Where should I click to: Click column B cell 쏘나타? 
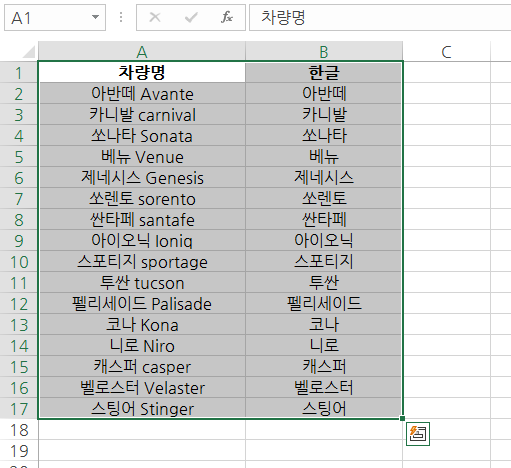[x=324, y=135]
